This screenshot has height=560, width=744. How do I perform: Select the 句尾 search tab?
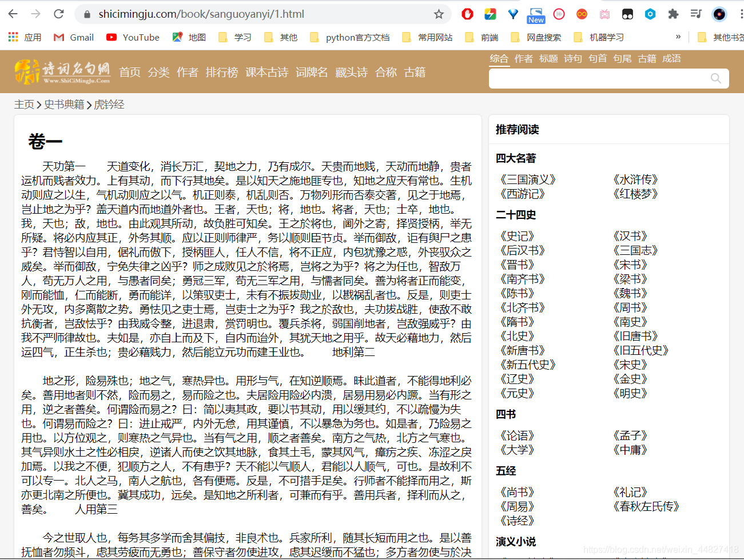tap(622, 58)
